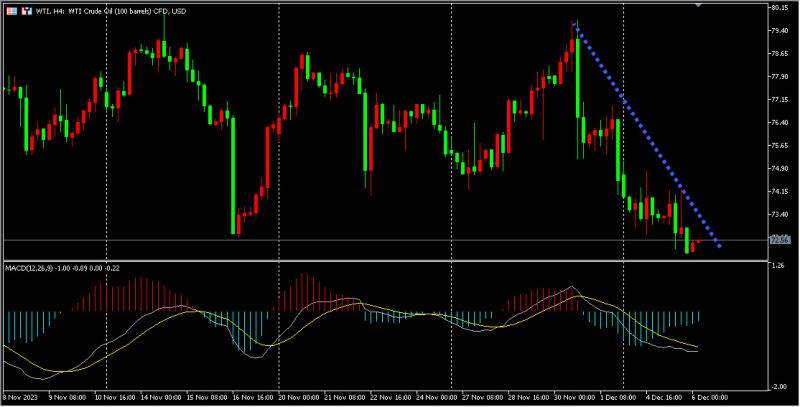
Task: Click the 74.90 price axis label
Action: (x=780, y=168)
